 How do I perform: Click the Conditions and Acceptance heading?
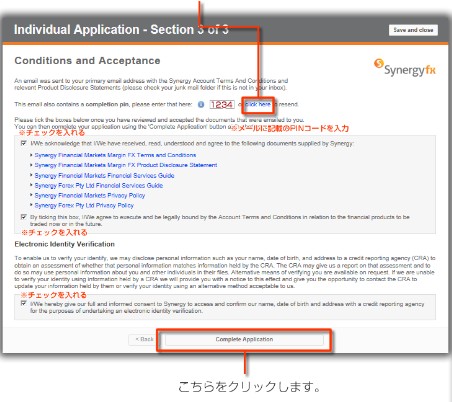coord(87,61)
